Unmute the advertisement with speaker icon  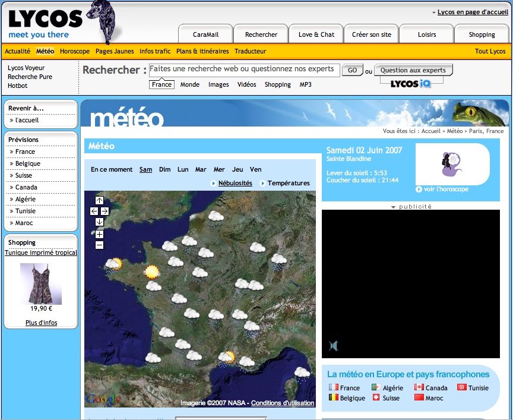[x=333, y=346]
